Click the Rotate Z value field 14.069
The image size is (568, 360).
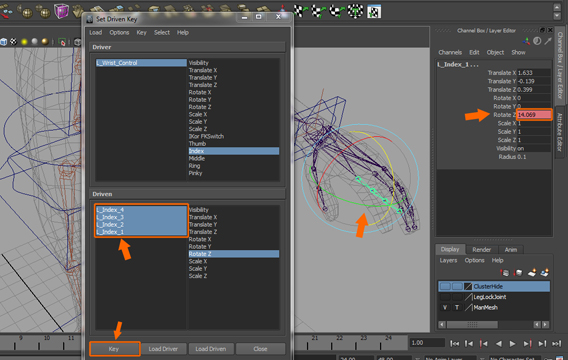(534, 115)
